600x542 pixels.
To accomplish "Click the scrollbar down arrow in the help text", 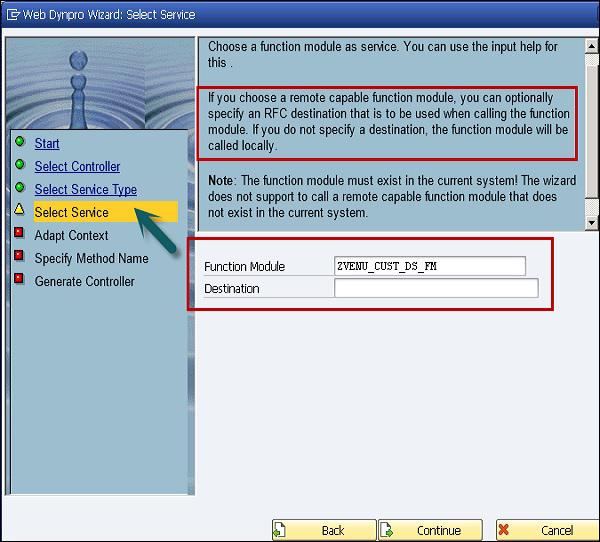I will (592, 223).
